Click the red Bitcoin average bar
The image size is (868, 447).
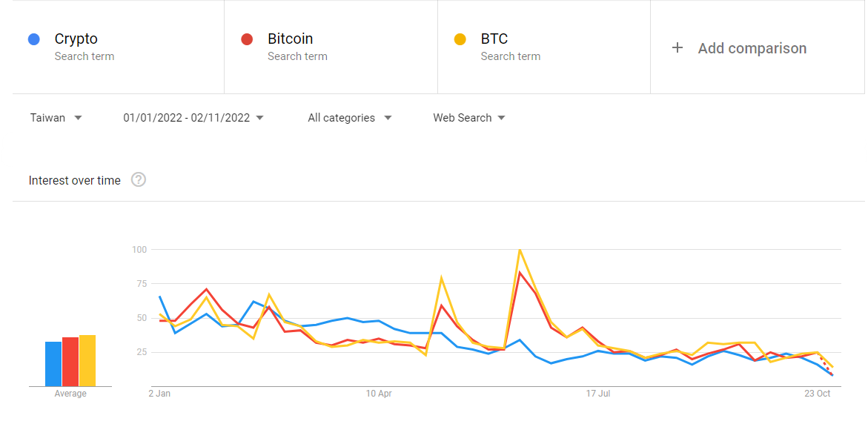click(x=70, y=362)
